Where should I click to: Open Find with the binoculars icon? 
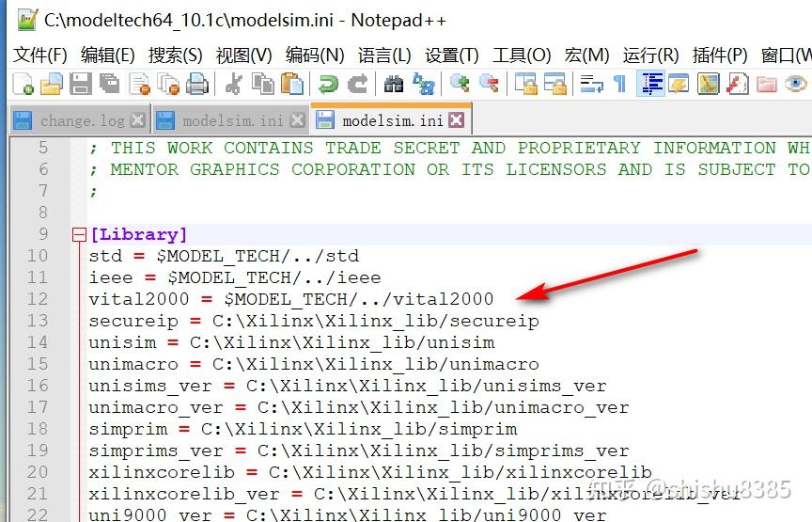[x=394, y=84]
